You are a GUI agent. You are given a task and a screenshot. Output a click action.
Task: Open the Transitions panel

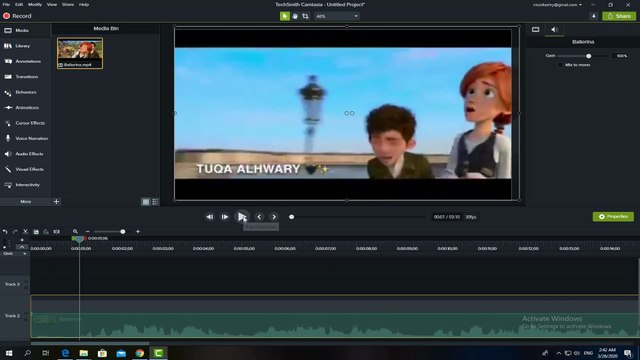tap(21, 77)
